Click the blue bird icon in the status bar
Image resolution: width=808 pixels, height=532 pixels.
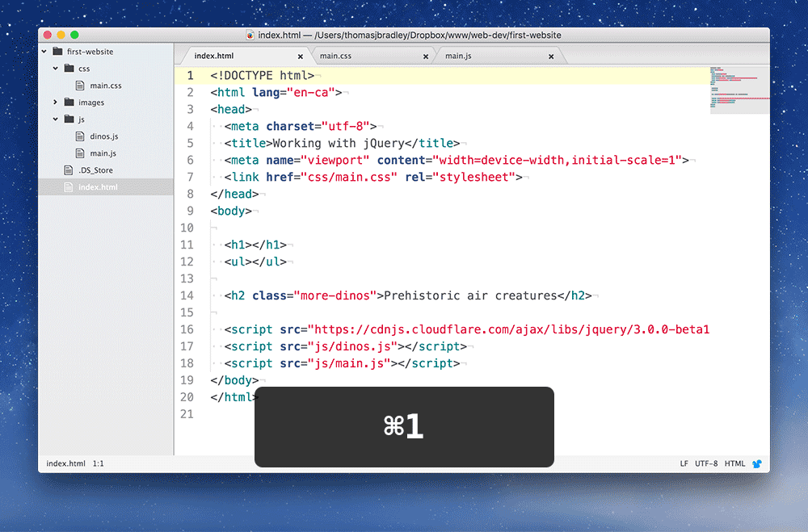click(x=757, y=463)
